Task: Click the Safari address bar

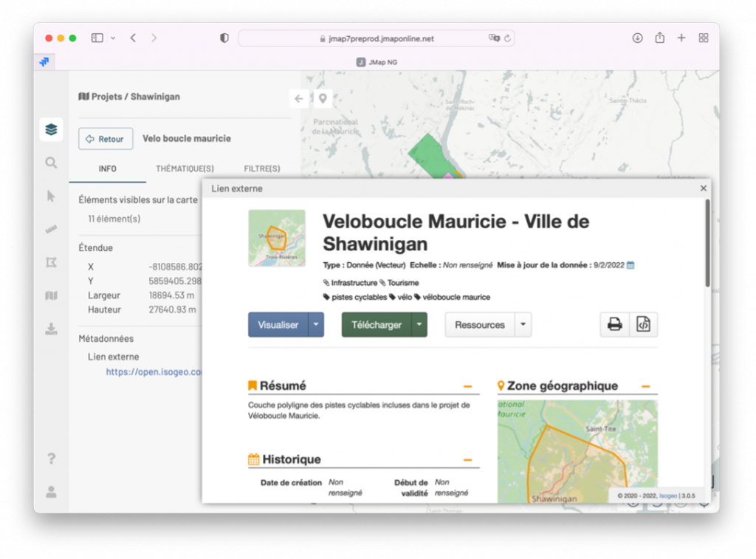Action: pyautogui.click(x=377, y=38)
